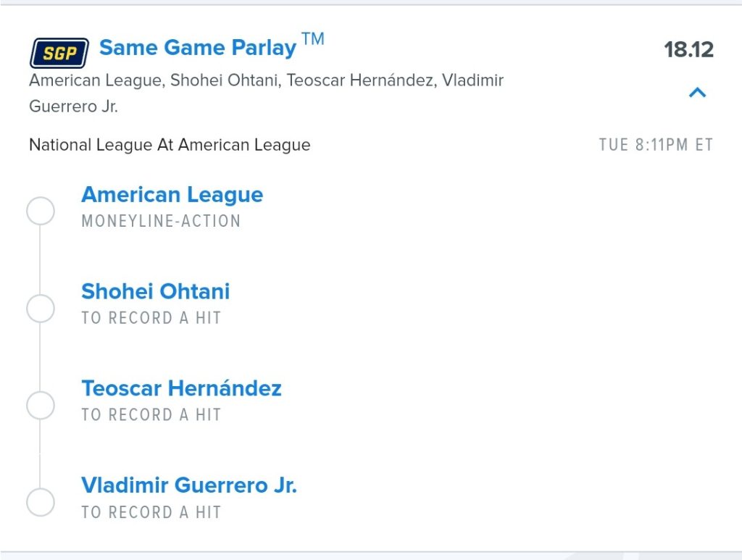The height and width of the screenshot is (560, 742).
Task: Select the Teoscar Hernández leg circle
Action: coord(41,406)
